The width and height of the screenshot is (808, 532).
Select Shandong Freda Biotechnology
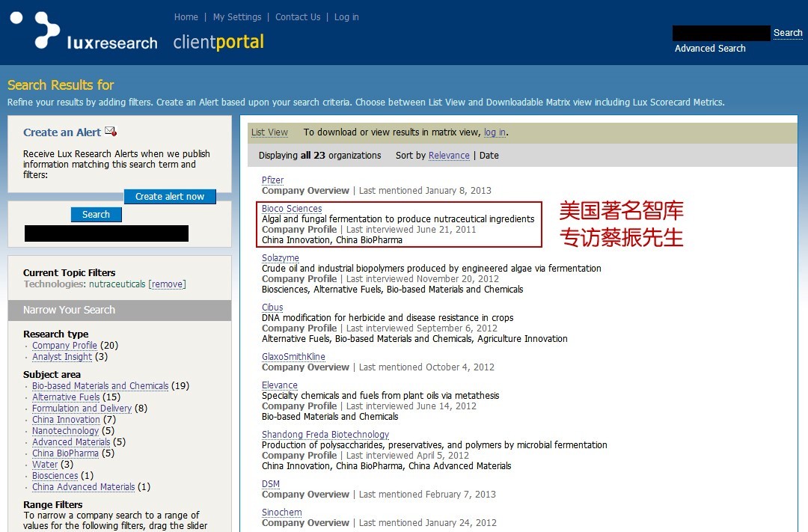click(x=325, y=434)
